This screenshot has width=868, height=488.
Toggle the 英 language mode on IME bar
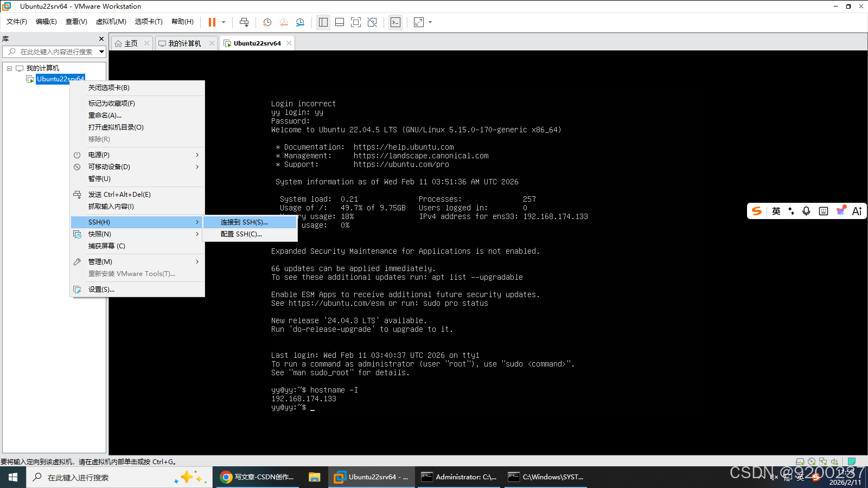click(776, 211)
